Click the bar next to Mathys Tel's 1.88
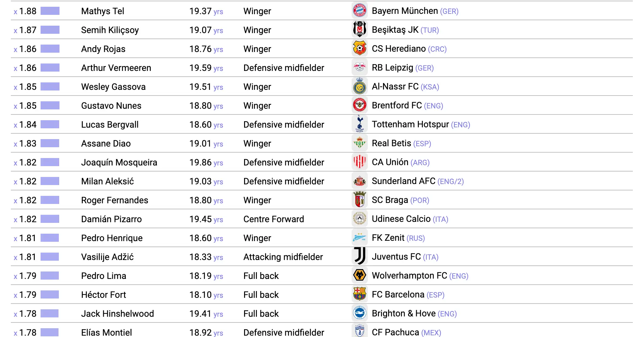This screenshot has width=644, height=337. (50, 11)
